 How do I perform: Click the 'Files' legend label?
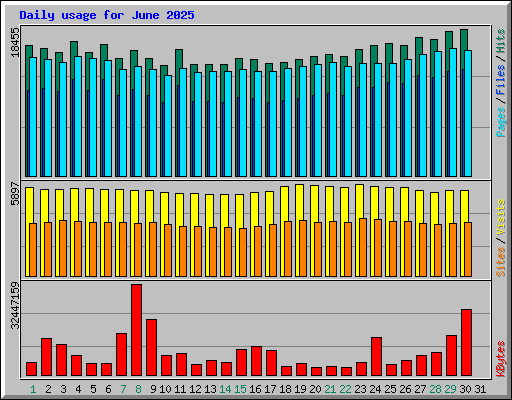coord(501,80)
